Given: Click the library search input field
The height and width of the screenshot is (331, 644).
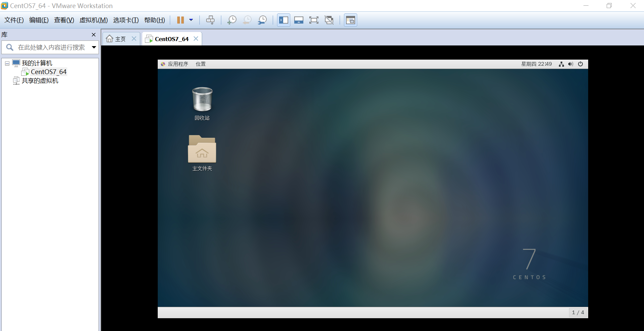Looking at the screenshot, I should coord(51,47).
